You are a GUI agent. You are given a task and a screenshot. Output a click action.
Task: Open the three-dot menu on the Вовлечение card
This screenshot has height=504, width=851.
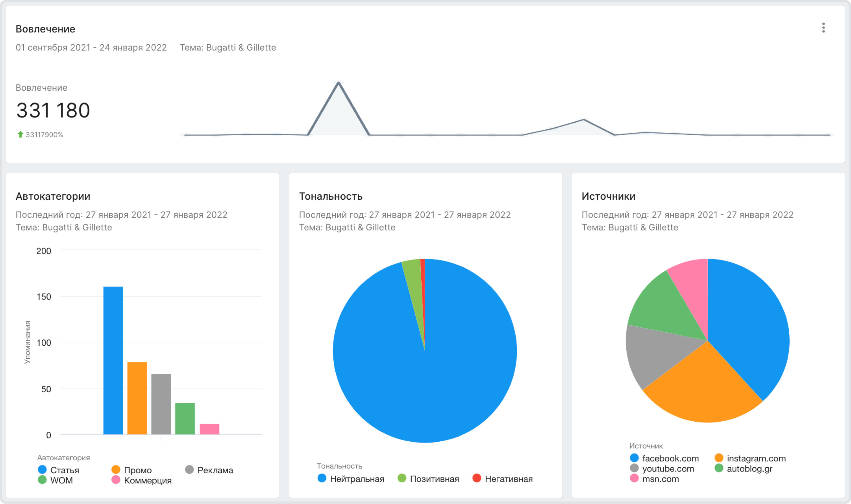823,27
